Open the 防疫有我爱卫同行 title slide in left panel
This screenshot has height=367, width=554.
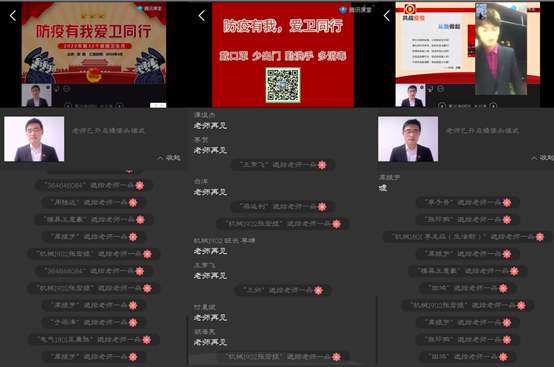point(94,43)
